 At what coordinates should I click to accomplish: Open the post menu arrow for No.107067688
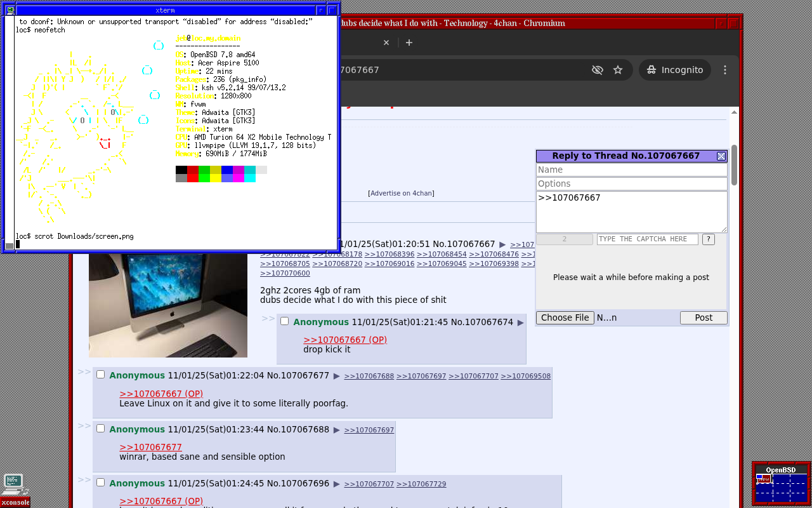[337, 430]
